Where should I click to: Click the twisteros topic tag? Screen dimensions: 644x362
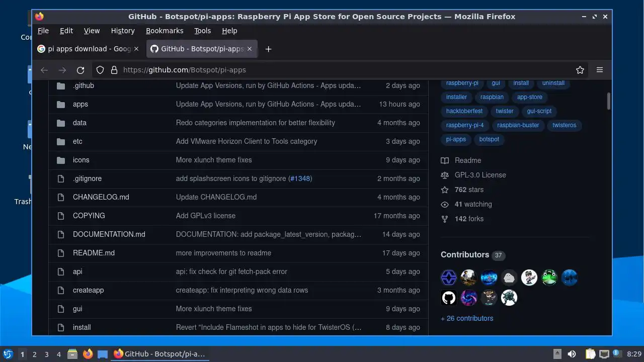coord(565,125)
